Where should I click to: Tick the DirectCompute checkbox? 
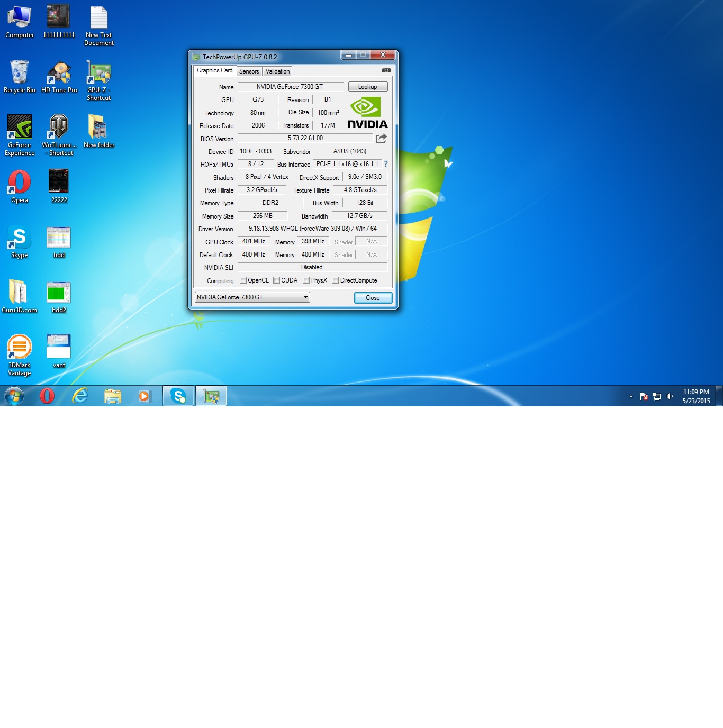[335, 280]
